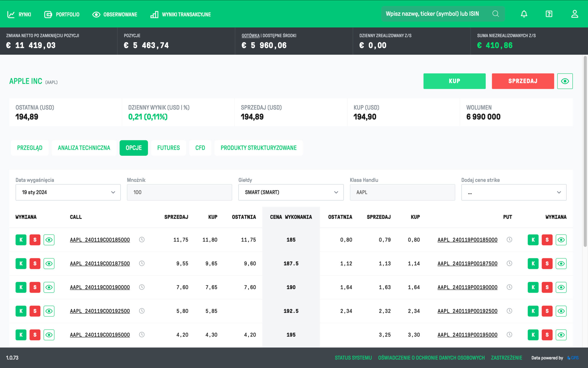Toggle watch eye for call AAPL_240119C00190000

tap(49, 287)
